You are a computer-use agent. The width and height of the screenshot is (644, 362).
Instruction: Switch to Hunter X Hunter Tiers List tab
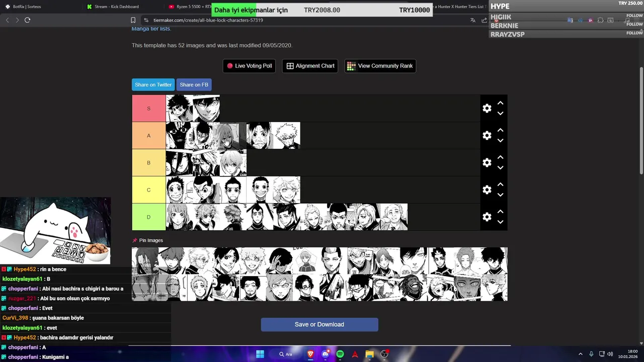click(x=459, y=7)
